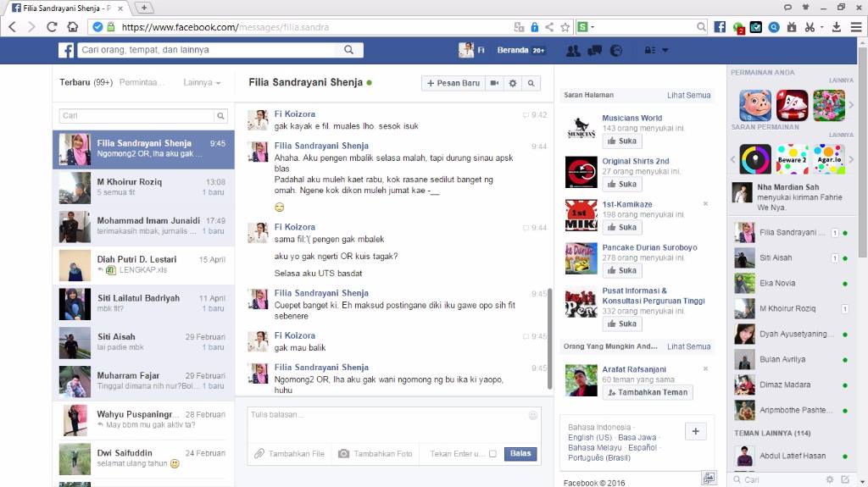
Task: Add a language with the plus button
Action: click(695, 431)
